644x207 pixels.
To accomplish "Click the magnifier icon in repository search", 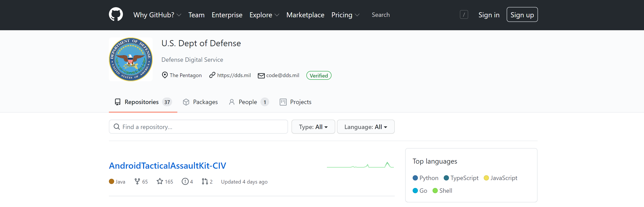I will point(117,127).
